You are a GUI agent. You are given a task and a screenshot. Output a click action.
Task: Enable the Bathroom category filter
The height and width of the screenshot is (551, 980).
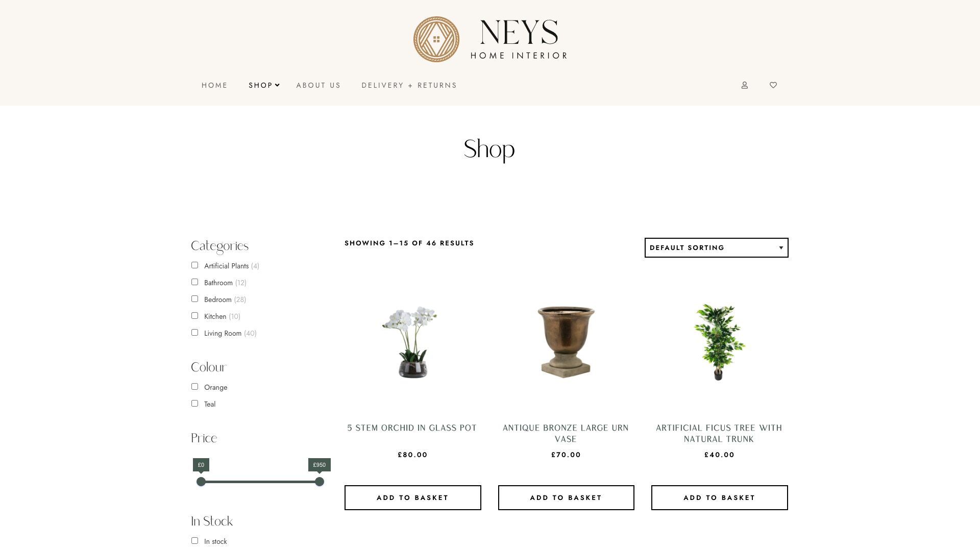click(x=194, y=282)
